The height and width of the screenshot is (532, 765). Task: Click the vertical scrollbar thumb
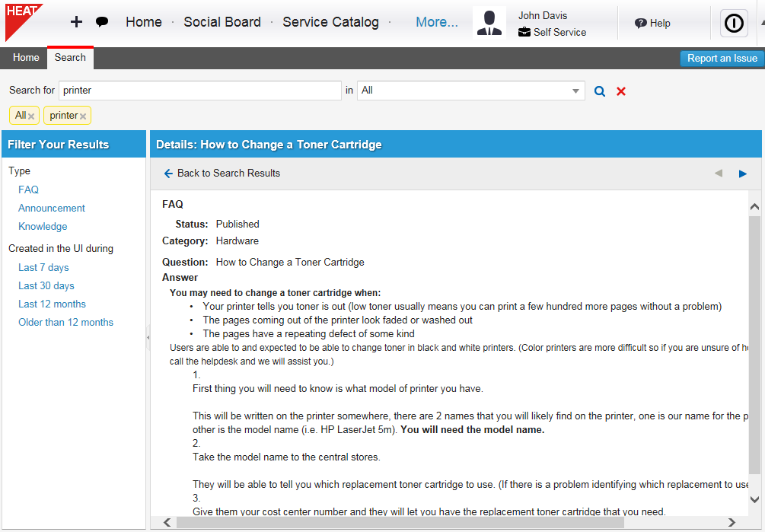pos(754,345)
